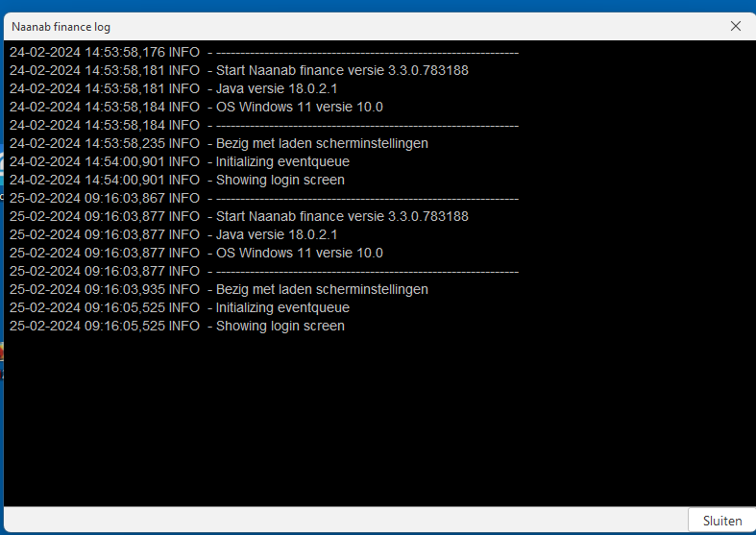
Task: Select the 14:53:58,181 Java versie 18.0.2.1 line
Action: 173,88
